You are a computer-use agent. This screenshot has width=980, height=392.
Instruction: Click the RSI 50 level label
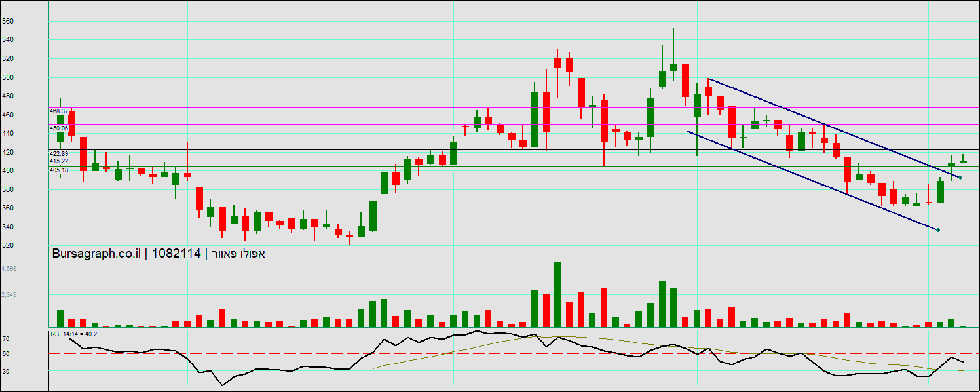coord(6,354)
